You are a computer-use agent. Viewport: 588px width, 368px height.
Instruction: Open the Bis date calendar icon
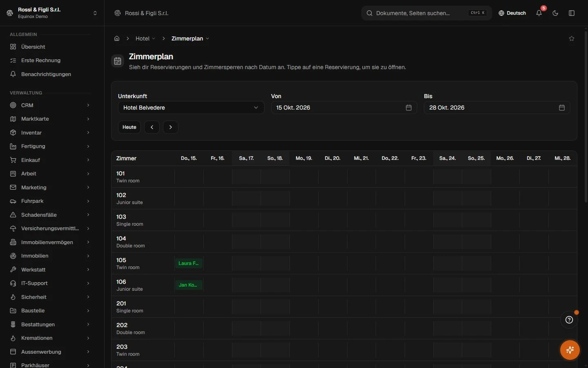click(x=562, y=108)
